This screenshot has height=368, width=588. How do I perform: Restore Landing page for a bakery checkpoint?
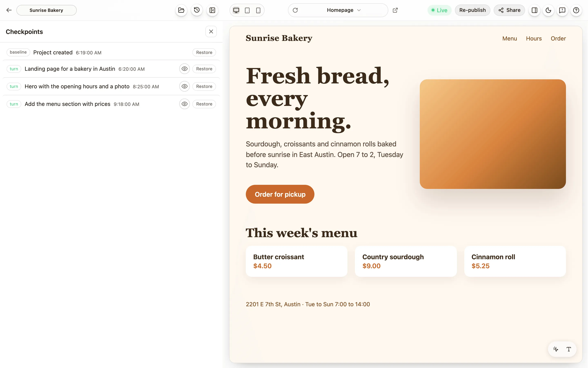pyautogui.click(x=204, y=69)
